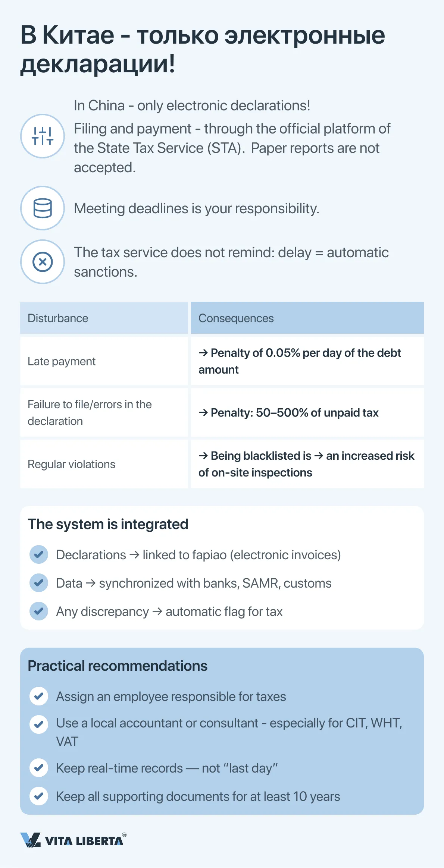444x868 pixels.
Task: Click checkmark beside Declarations linked to fapiao
Action: (x=39, y=554)
